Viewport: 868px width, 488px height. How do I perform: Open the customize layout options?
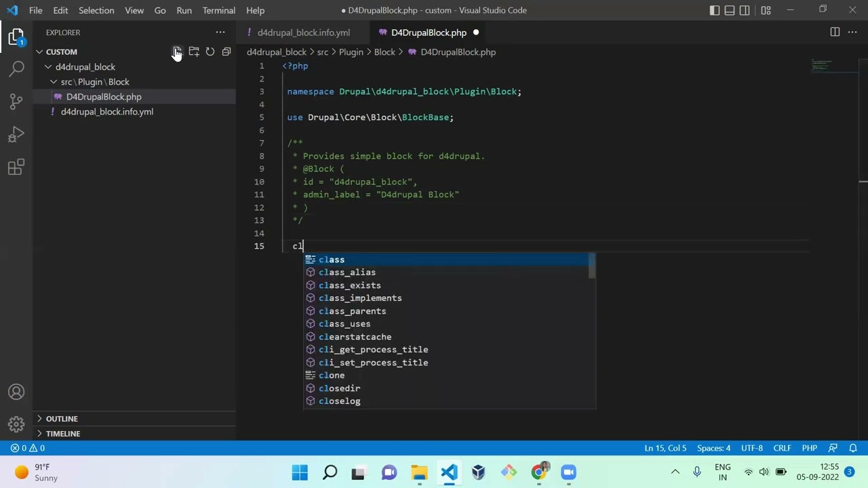point(766,10)
